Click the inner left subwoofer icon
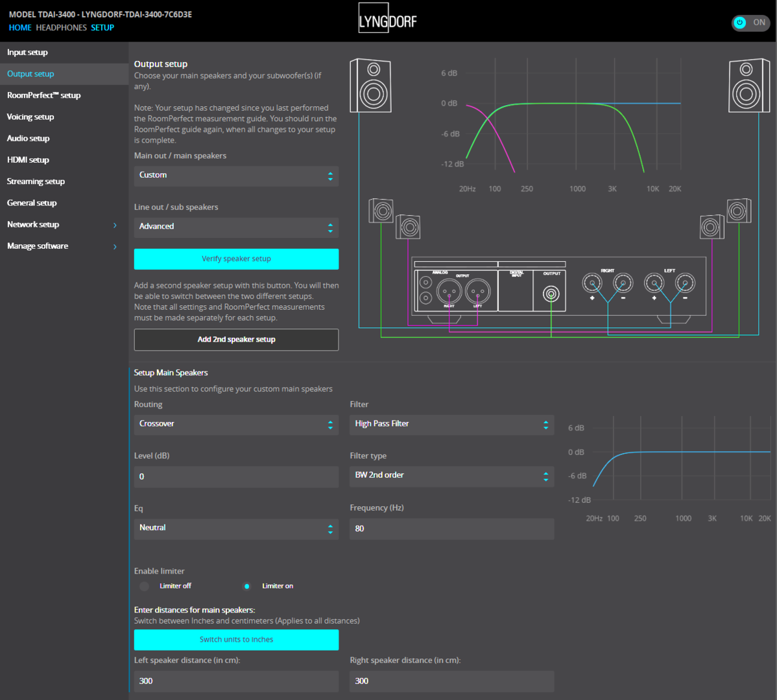The width and height of the screenshot is (777, 700). tap(409, 227)
